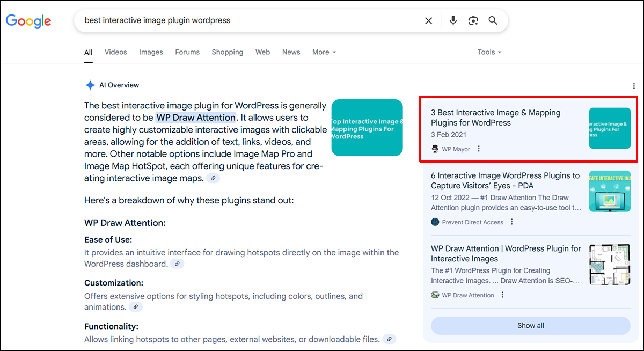The width and height of the screenshot is (644, 351).
Task: Open '6 Interactive Image WordPress Plugins' PDA result
Action: pos(506,180)
